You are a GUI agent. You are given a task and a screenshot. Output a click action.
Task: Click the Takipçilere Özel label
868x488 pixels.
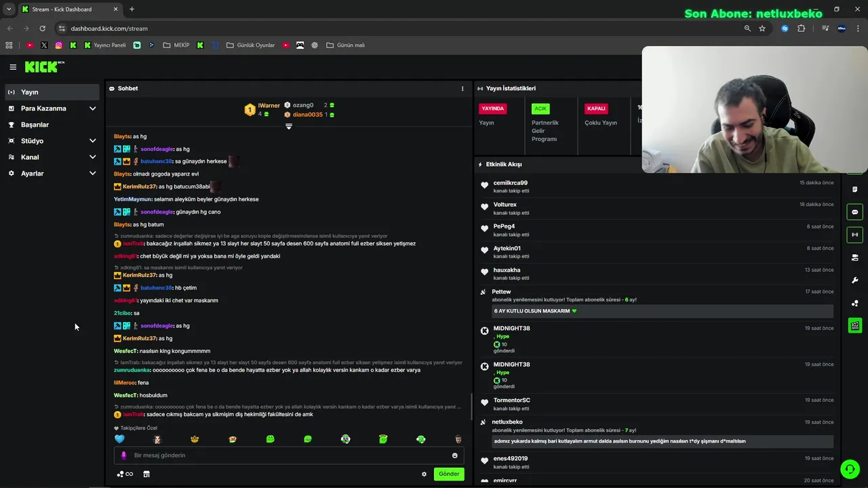click(x=138, y=428)
